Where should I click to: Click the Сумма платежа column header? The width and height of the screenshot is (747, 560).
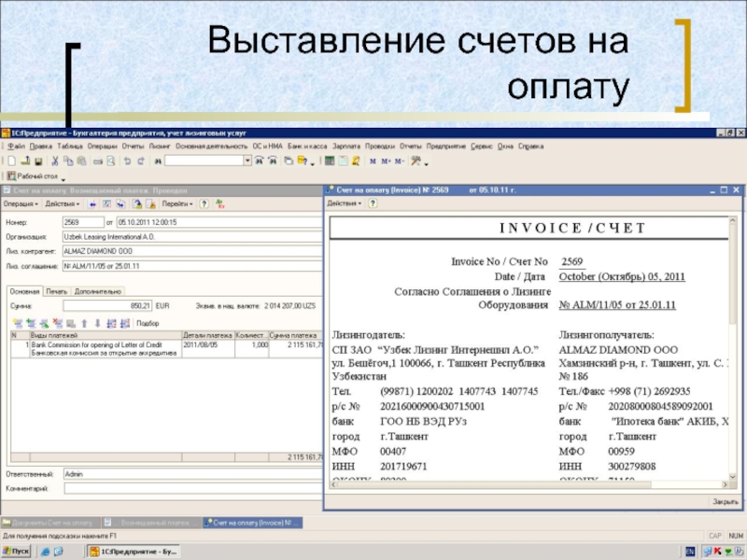click(295, 335)
